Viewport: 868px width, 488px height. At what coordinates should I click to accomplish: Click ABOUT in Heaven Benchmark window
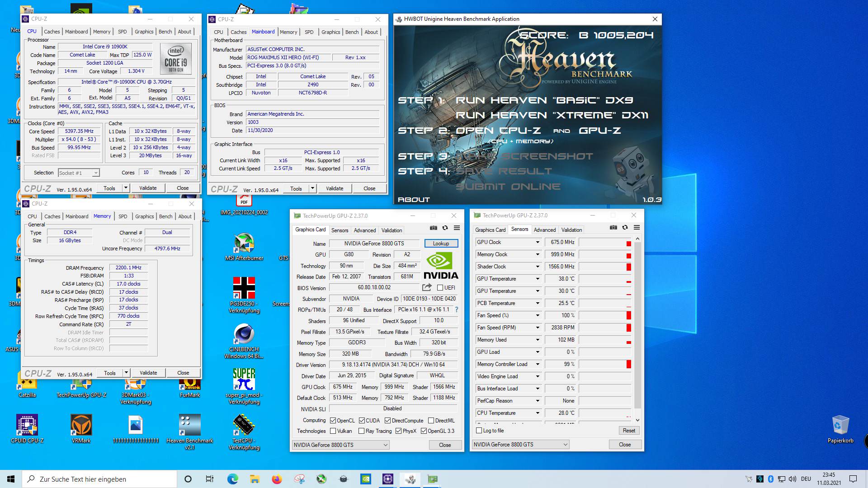[x=414, y=199]
